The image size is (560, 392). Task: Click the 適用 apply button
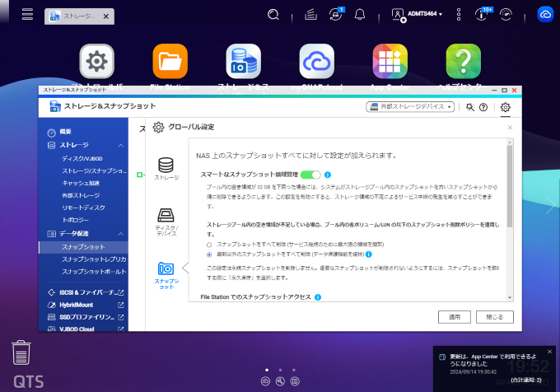[x=455, y=317]
